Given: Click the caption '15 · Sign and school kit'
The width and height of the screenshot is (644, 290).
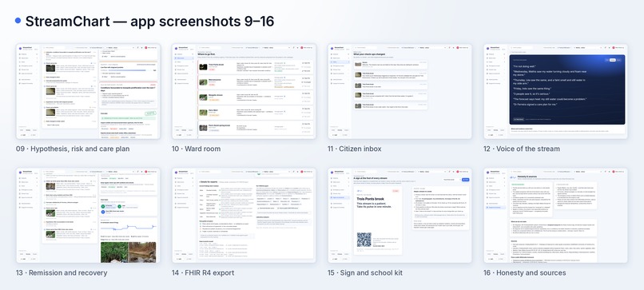Looking at the screenshot, I should pyautogui.click(x=364, y=272).
